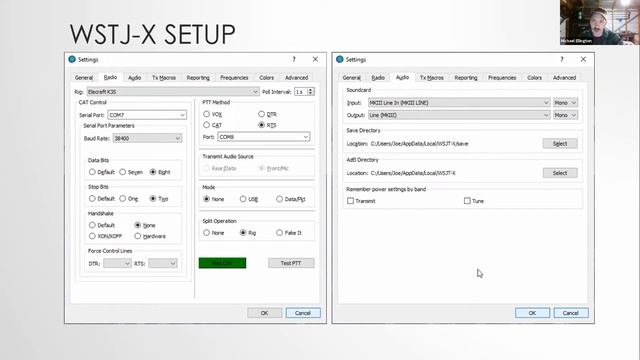The width and height of the screenshot is (640, 360).
Task: Adjust the Poll Interval stepper arrows
Action: coord(311,92)
